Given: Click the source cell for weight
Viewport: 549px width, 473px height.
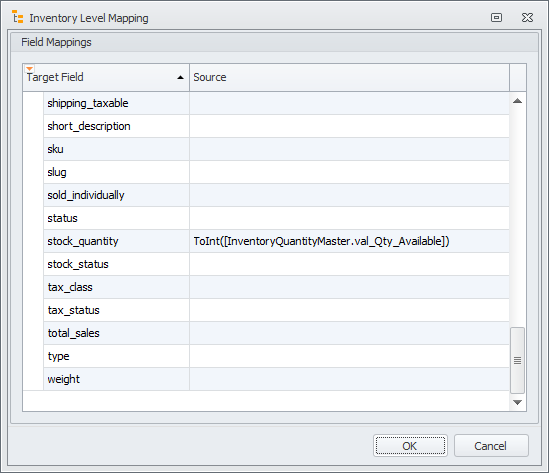Looking at the screenshot, I should tap(349, 379).
